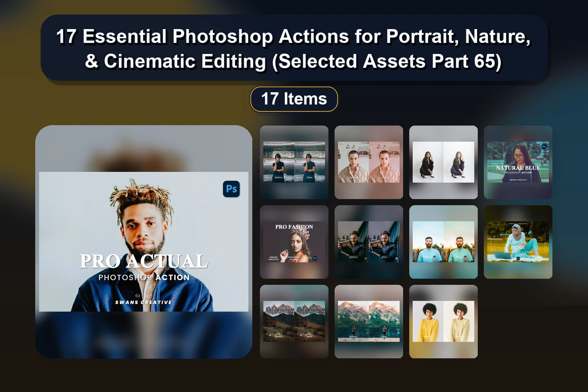
Task: Open the Natural Blue Photoshop Action thumbnail
Action: 518,162
